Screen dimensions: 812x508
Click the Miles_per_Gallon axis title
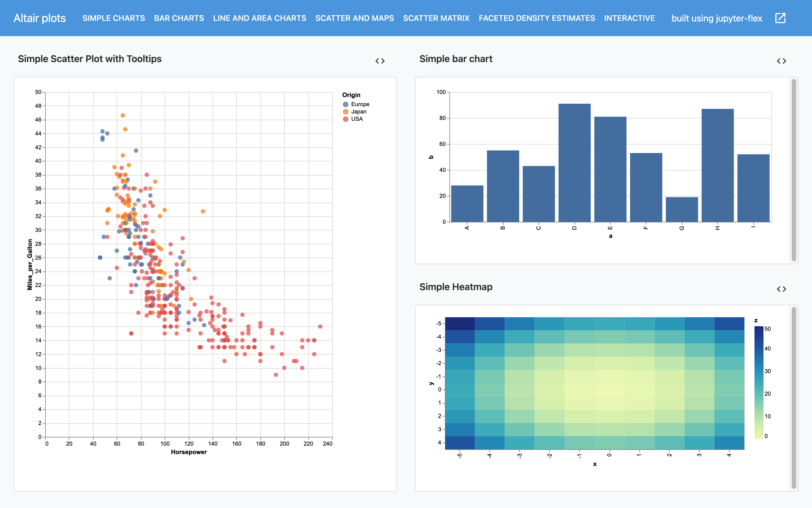(x=30, y=264)
